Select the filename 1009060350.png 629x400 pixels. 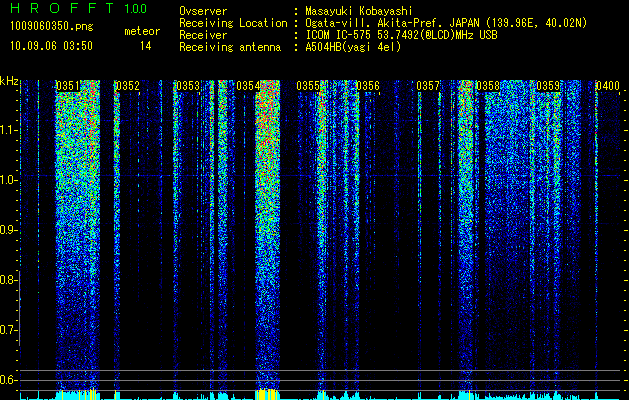tap(52, 27)
